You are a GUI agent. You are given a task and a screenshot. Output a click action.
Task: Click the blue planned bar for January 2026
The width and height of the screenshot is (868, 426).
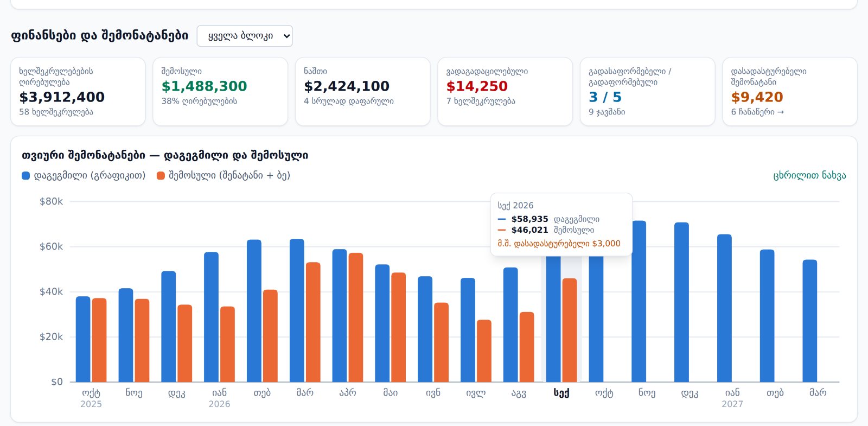click(x=212, y=317)
